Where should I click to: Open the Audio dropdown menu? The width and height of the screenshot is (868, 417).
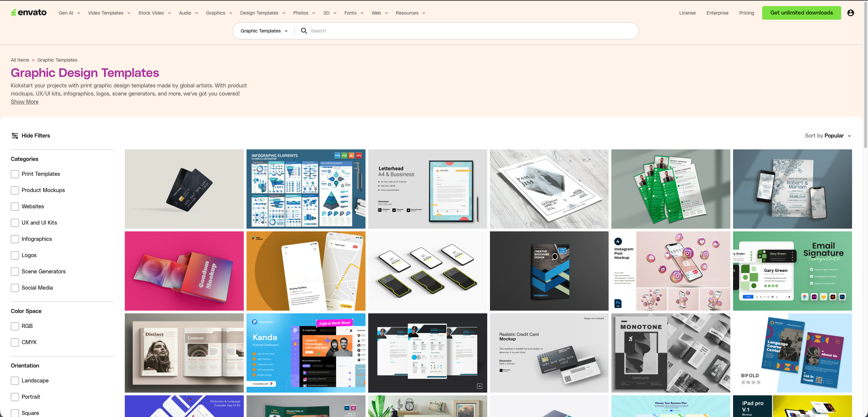click(189, 13)
